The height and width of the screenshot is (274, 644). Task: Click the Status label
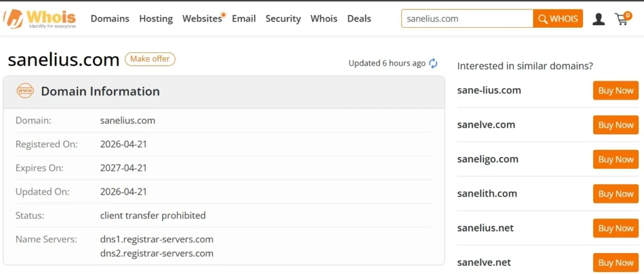pos(30,215)
